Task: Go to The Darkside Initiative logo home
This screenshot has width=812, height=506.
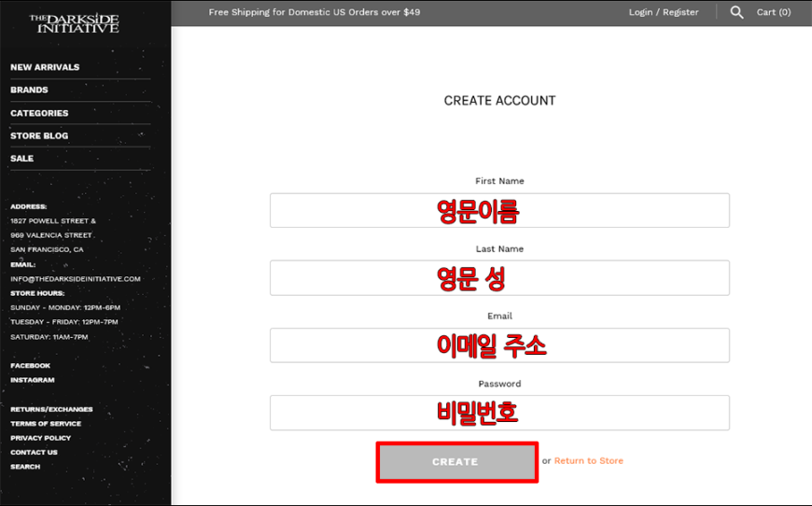Action: [x=74, y=23]
